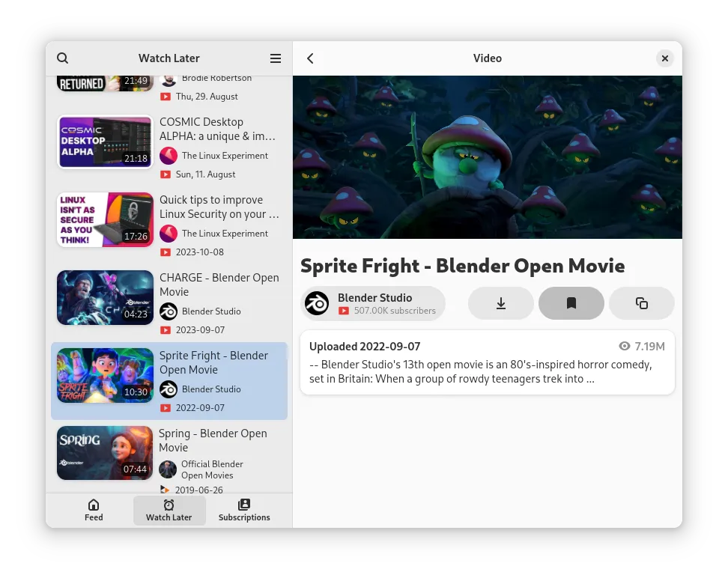The height and width of the screenshot is (578, 728).
Task: Click Blender Studio logo in CHARGE entry
Action: [x=169, y=311]
